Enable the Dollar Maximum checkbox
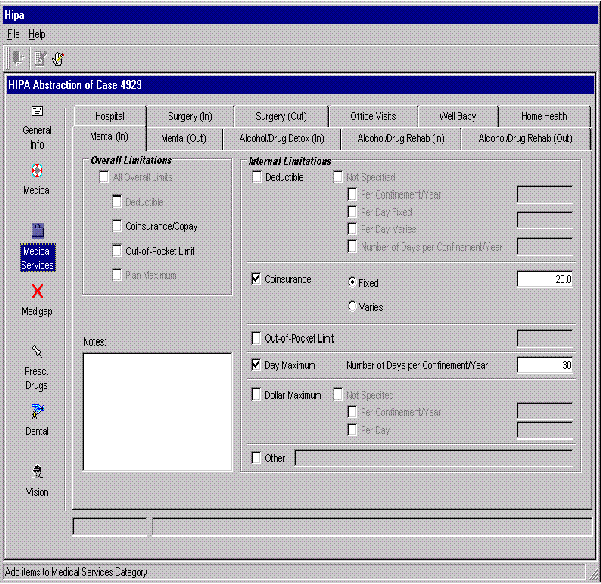The width and height of the screenshot is (601, 584). [257, 395]
